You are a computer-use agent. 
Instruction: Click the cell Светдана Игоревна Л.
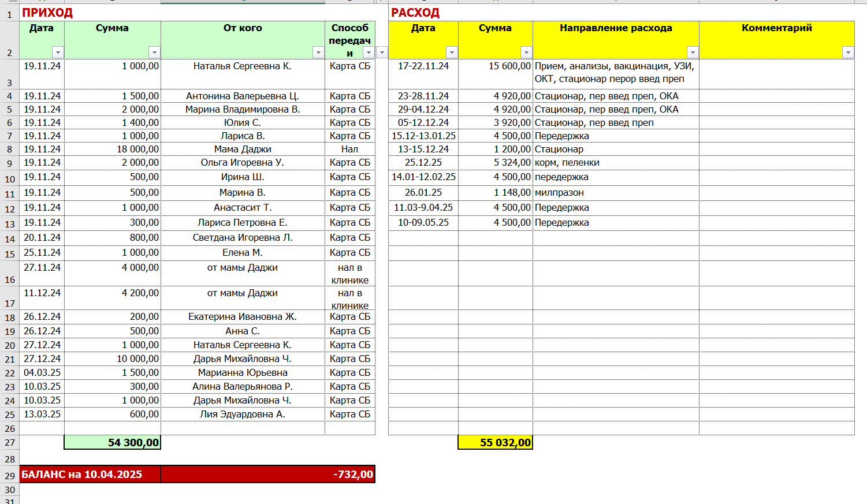(x=243, y=237)
